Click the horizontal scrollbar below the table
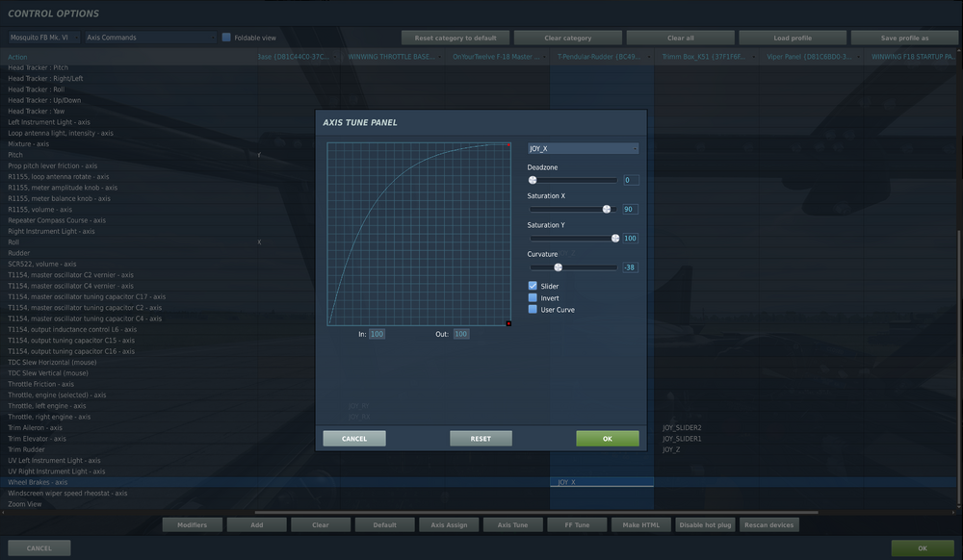 [536, 512]
